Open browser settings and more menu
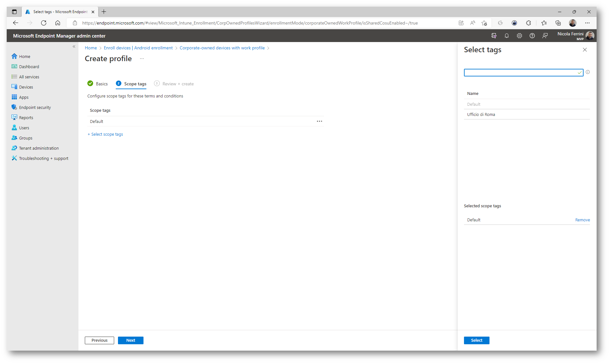The image size is (610, 364). [x=587, y=23]
